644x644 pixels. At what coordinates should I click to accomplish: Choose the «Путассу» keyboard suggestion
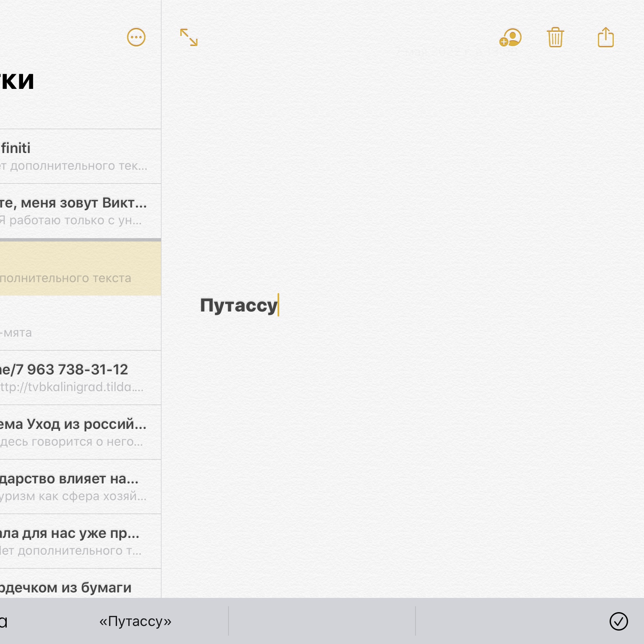pos(135,621)
